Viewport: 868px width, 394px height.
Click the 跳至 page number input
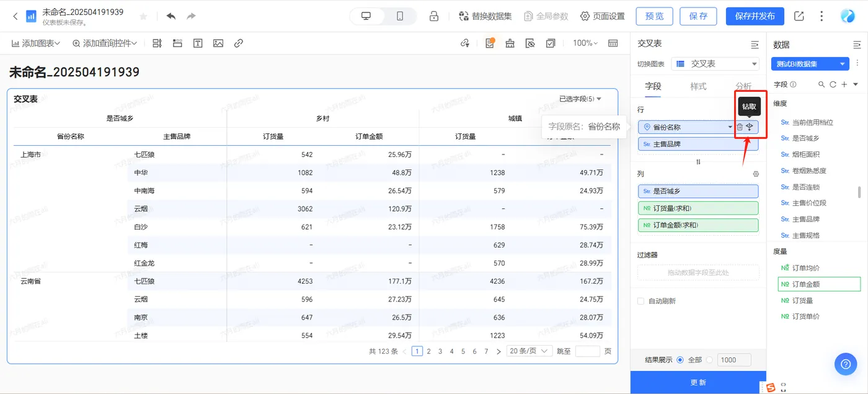pyautogui.click(x=588, y=351)
